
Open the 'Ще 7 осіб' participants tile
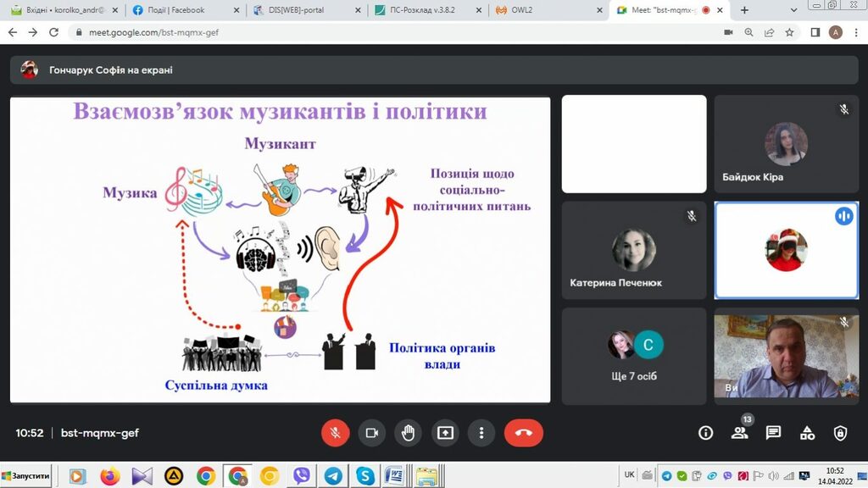click(634, 355)
